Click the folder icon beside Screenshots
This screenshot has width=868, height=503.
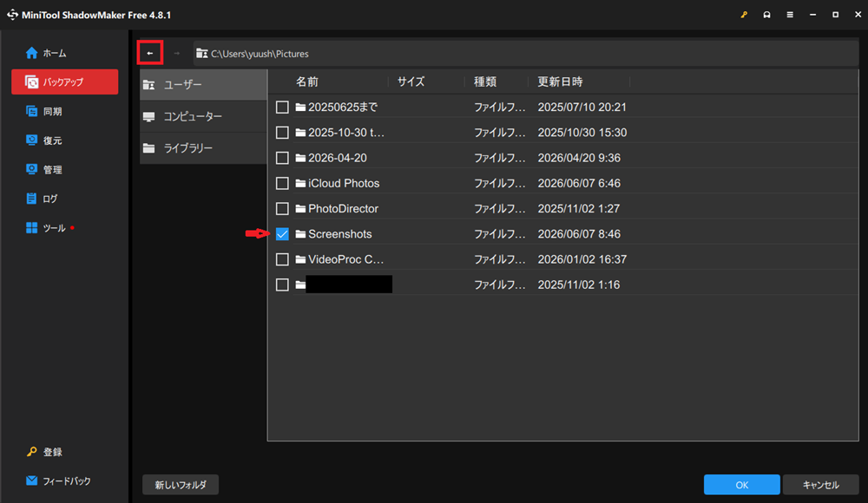[x=300, y=234]
